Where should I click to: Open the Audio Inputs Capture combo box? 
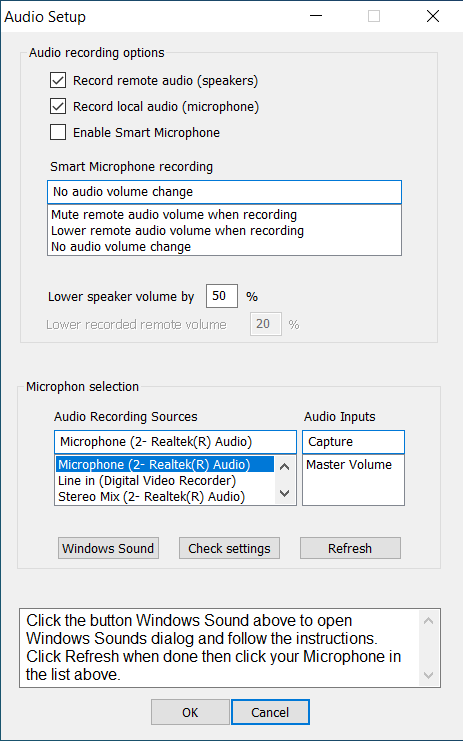click(353, 442)
